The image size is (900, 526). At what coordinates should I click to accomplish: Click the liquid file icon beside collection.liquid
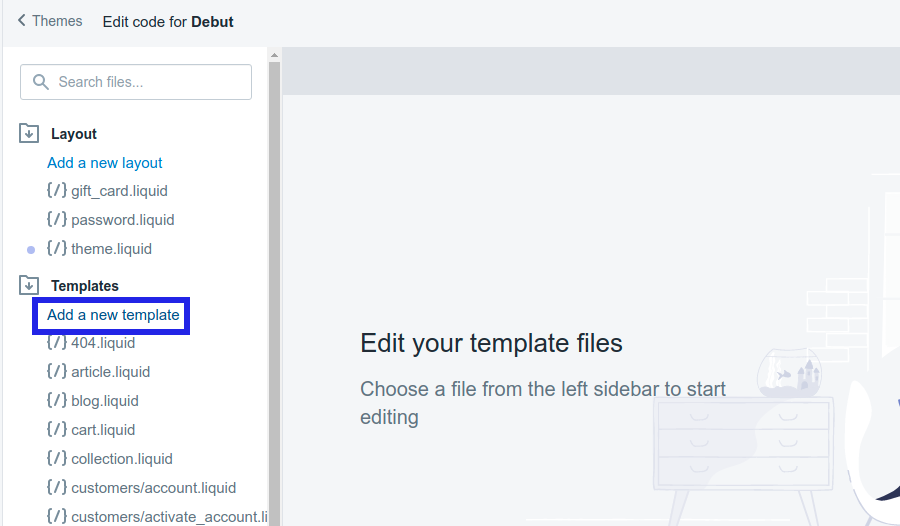coord(57,459)
